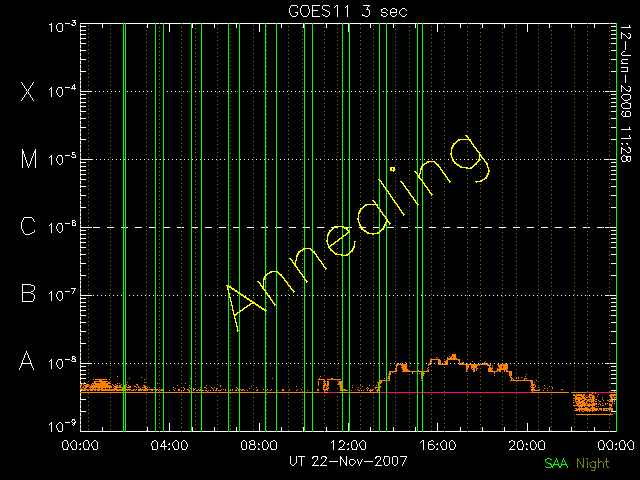Click the 10^-3 y-axis value
Image resolution: width=640 pixels, height=480 pixels.
point(62,27)
